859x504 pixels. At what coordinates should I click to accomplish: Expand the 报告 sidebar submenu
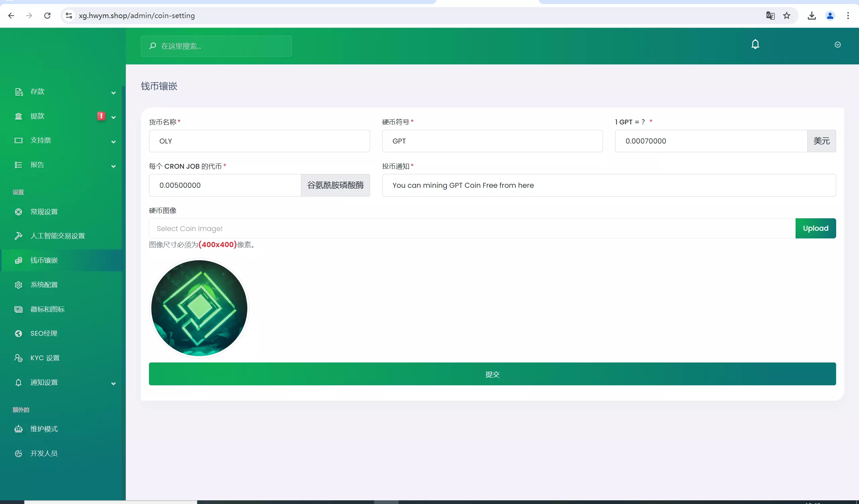coord(113,166)
